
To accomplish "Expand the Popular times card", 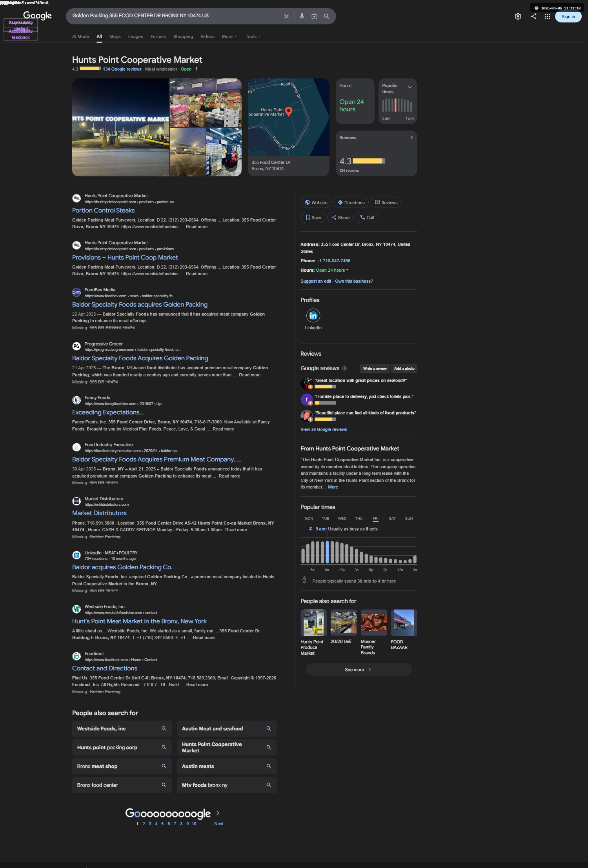I will point(409,87).
